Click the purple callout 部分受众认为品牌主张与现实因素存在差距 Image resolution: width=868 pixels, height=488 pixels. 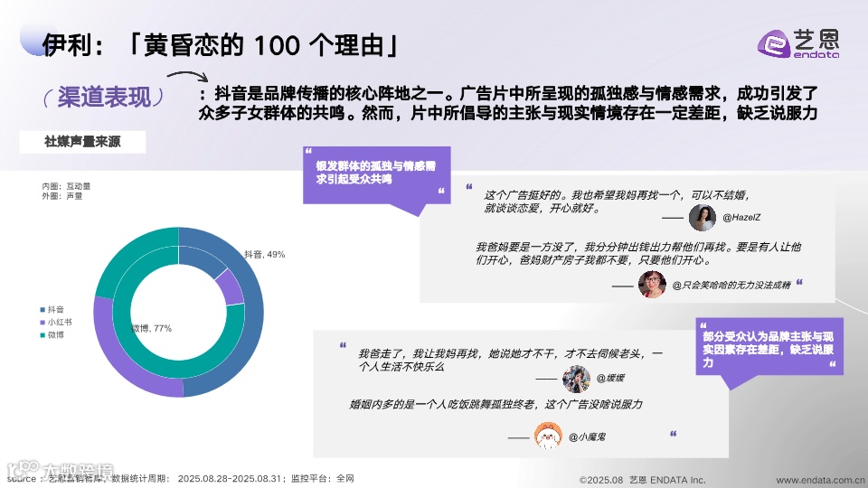pos(769,347)
